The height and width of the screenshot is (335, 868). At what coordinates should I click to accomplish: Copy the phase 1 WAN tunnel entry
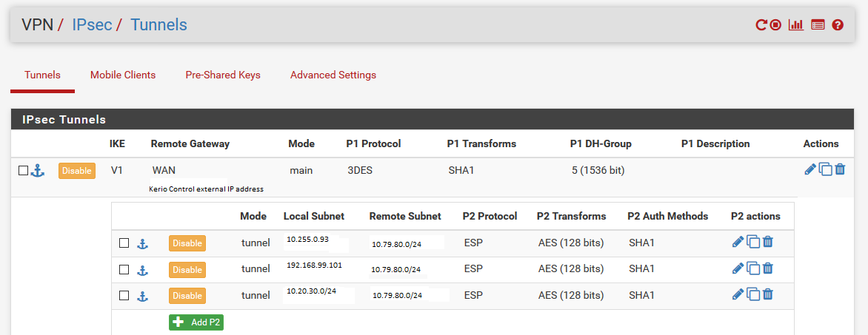click(825, 169)
